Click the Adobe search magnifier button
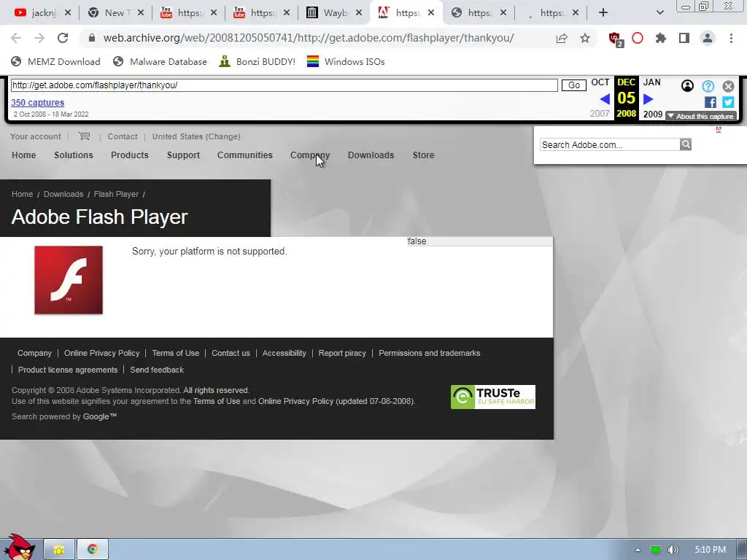The height and width of the screenshot is (560, 747). coord(686,144)
